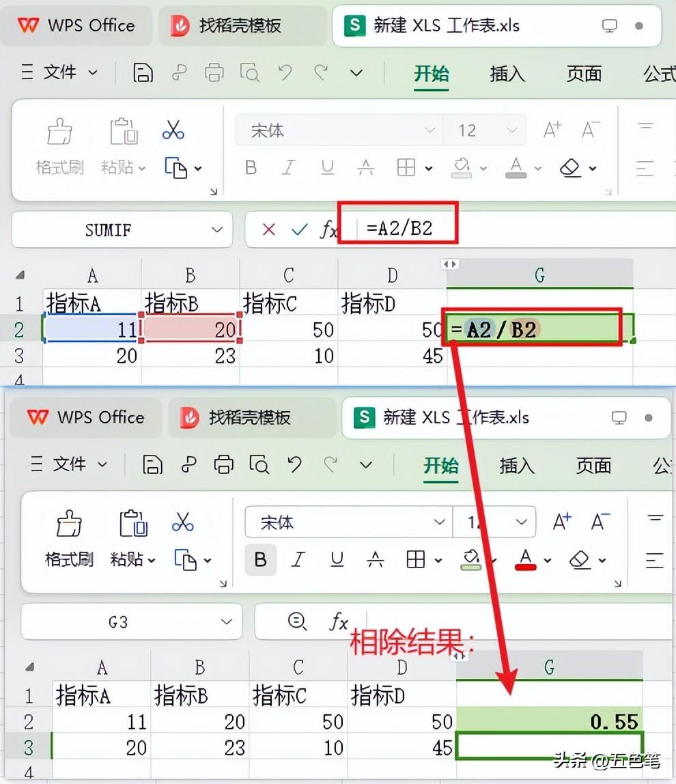Open font size 12 dropdown in top window
Viewport: 676px width, 784px height.
511,130
